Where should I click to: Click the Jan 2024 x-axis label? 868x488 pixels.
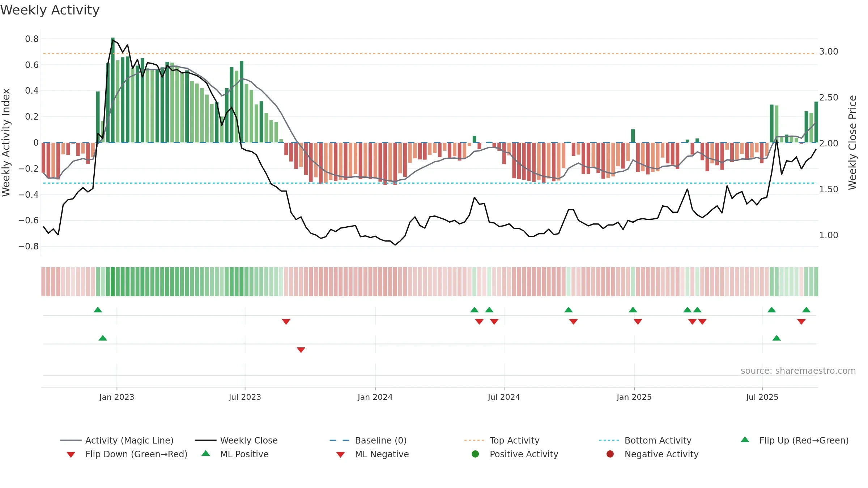375,397
